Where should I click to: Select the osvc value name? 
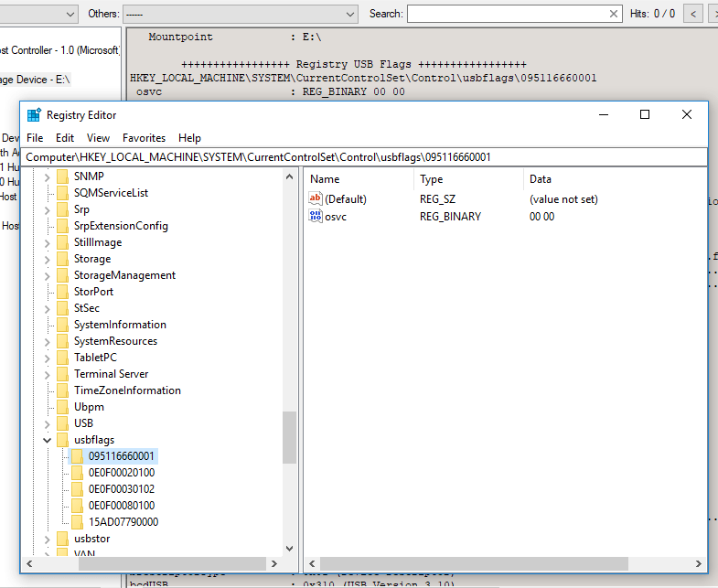336,217
